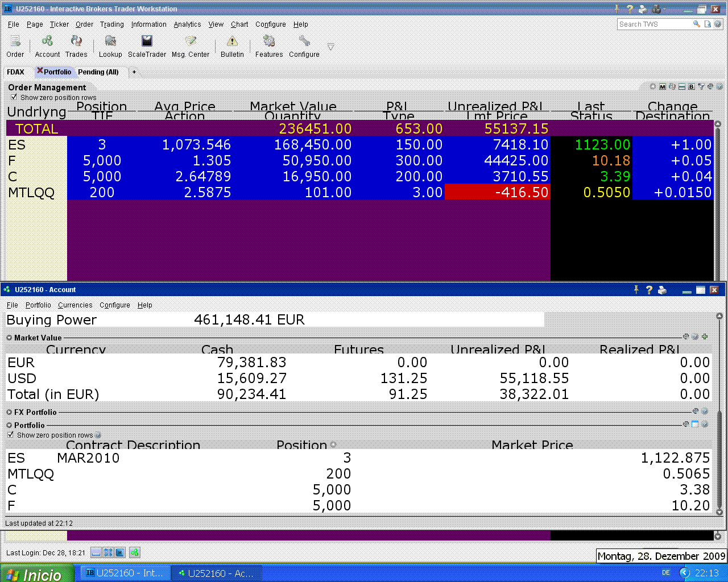Uncheck Show zero position rows in Order Management

pos(14,97)
